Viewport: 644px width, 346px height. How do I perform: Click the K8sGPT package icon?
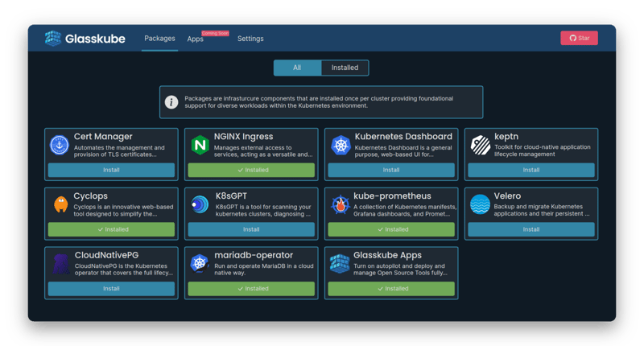tap(200, 204)
